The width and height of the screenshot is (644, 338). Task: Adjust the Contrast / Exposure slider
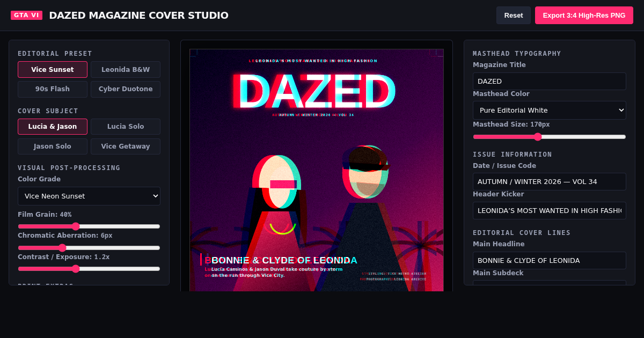[x=89, y=269]
